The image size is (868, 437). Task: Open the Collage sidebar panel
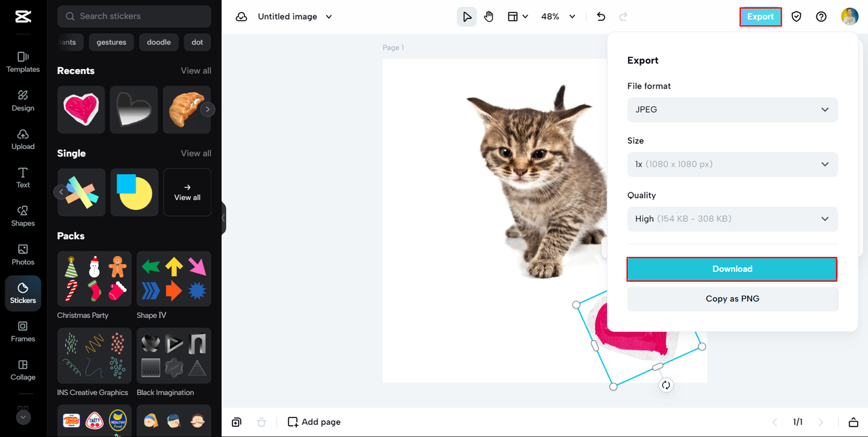[x=23, y=370]
